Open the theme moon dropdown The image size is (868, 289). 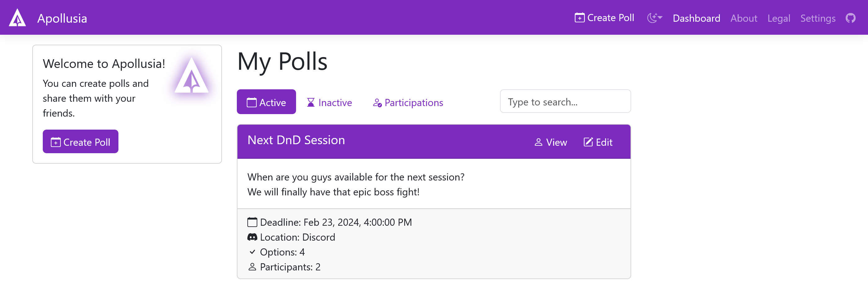point(654,18)
